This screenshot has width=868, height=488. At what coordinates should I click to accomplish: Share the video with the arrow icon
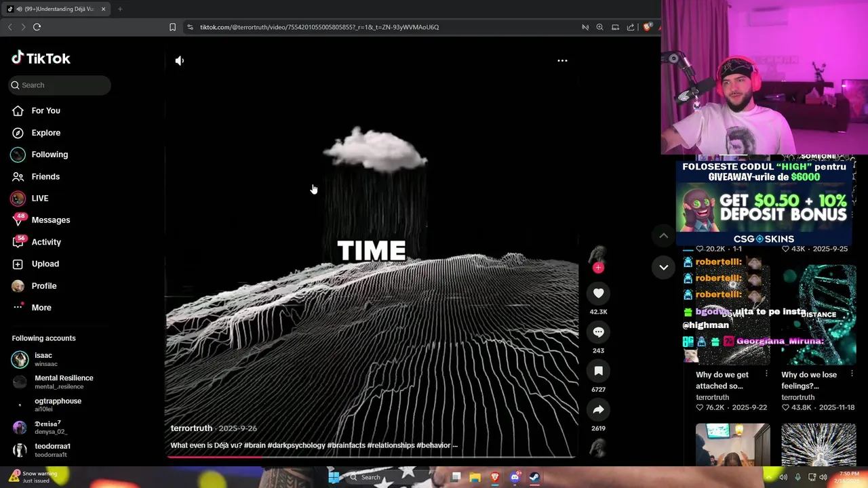tap(598, 409)
